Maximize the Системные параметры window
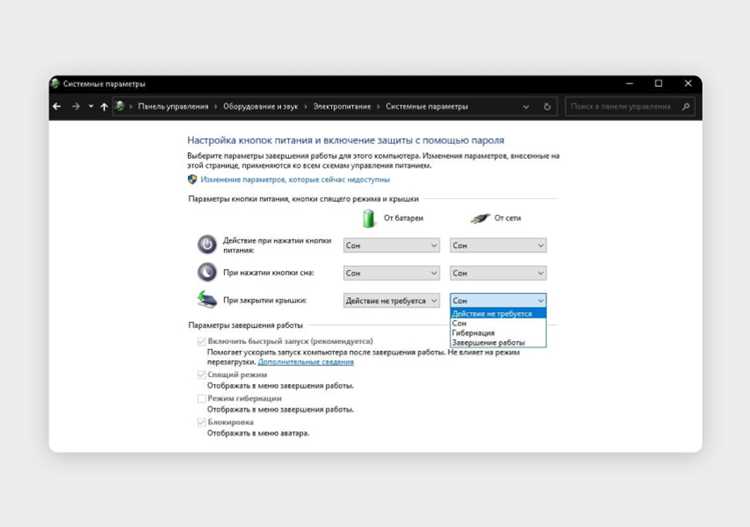 coord(659,83)
